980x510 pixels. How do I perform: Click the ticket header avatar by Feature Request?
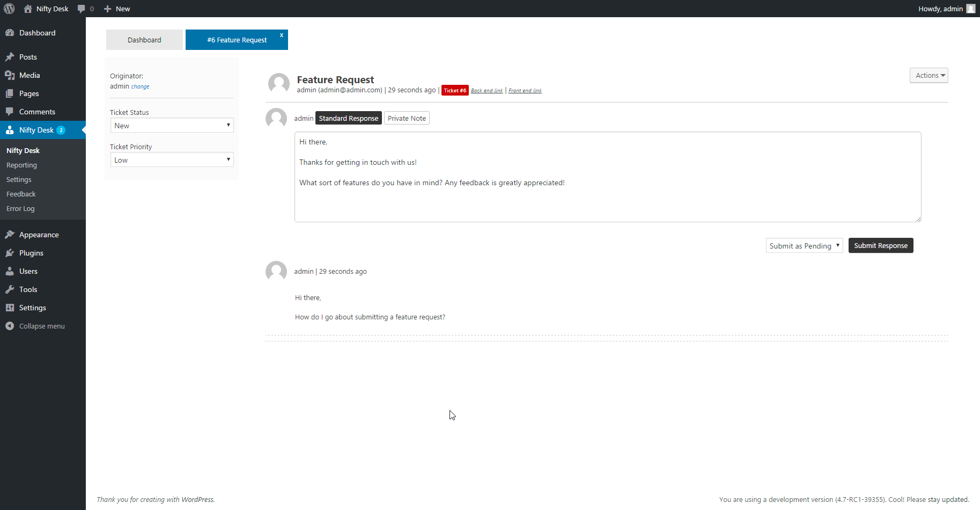(x=279, y=84)
